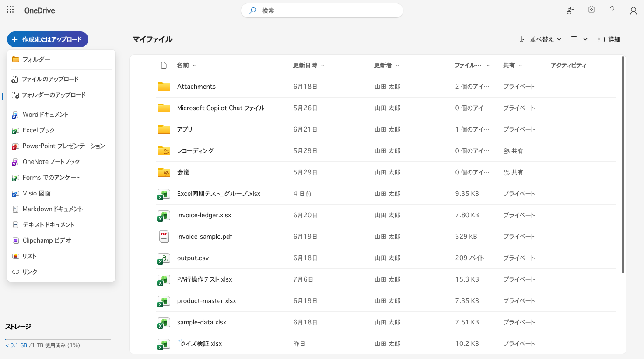The width and height of the screenshot is (644, 359).
Task: Create a テキスト ドキュメント
Action: click(61, 225)
